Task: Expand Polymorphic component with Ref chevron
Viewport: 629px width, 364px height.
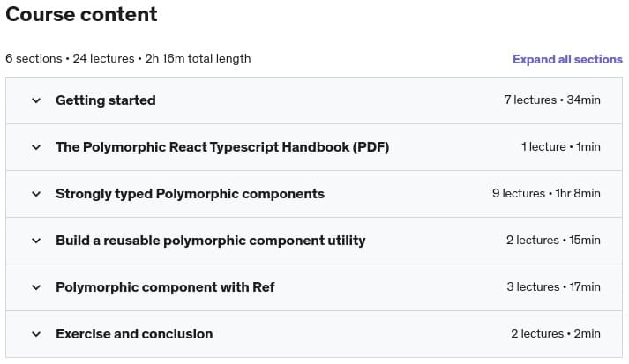Action: click(x=36, y=287)
